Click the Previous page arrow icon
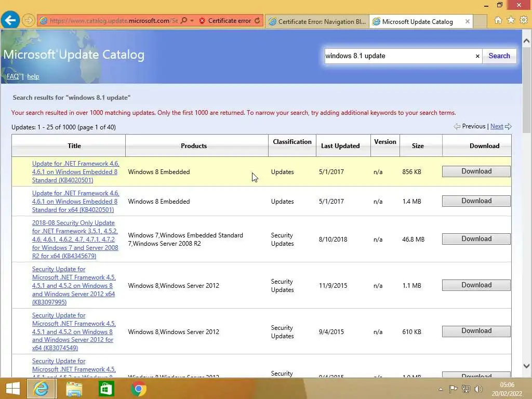This screenshot has width=532, height=399. pos(457,127)
